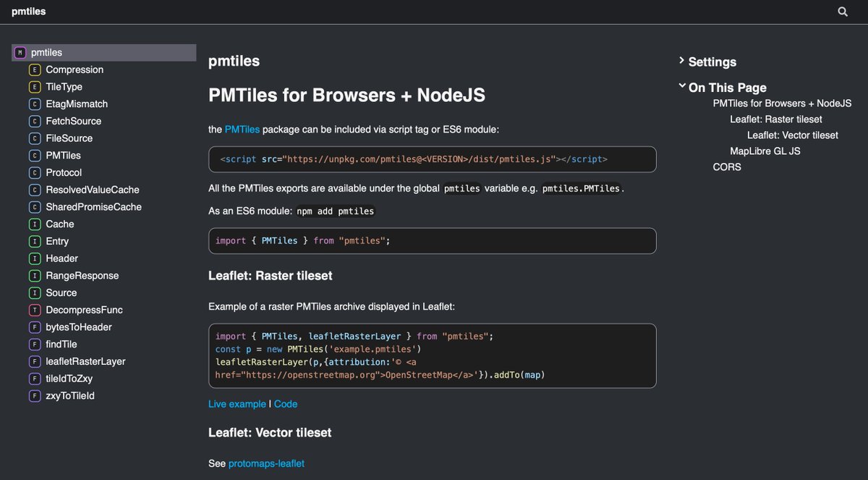
Task: Open ResolvedValueCache class page
Action: pos(93,190)
